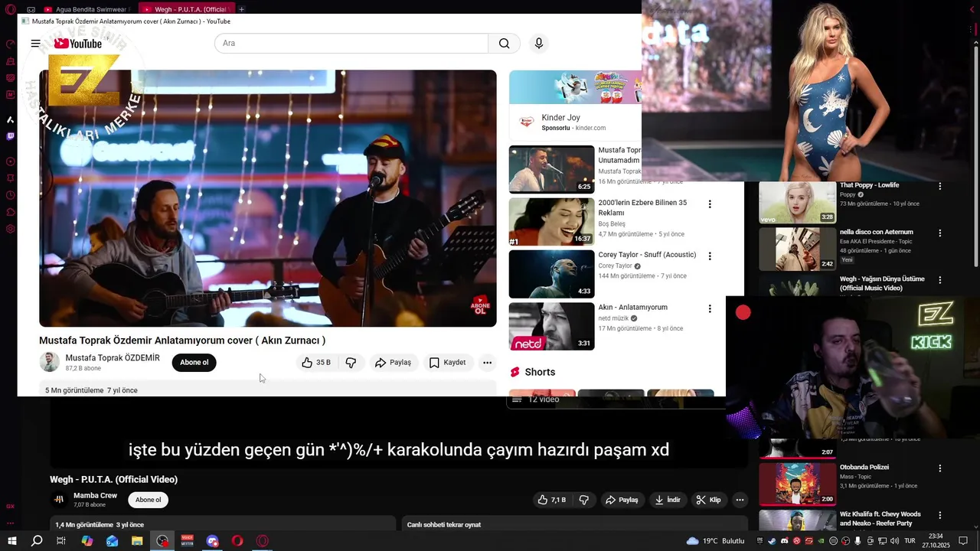
Task: Play the Corey Taylor Snuff thumbnail
Action: tap(551, 274)
